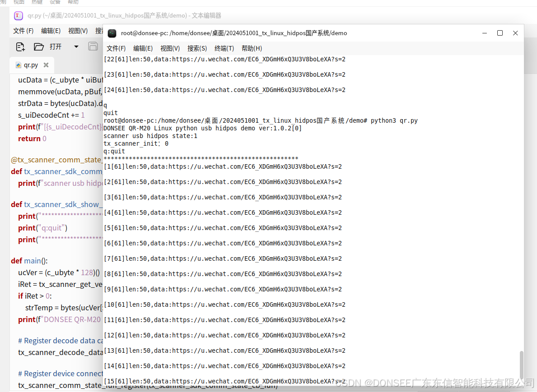Click the text editor app icon in title bar
The width and height of the screenshot is (537, 392).
[18, 16]
